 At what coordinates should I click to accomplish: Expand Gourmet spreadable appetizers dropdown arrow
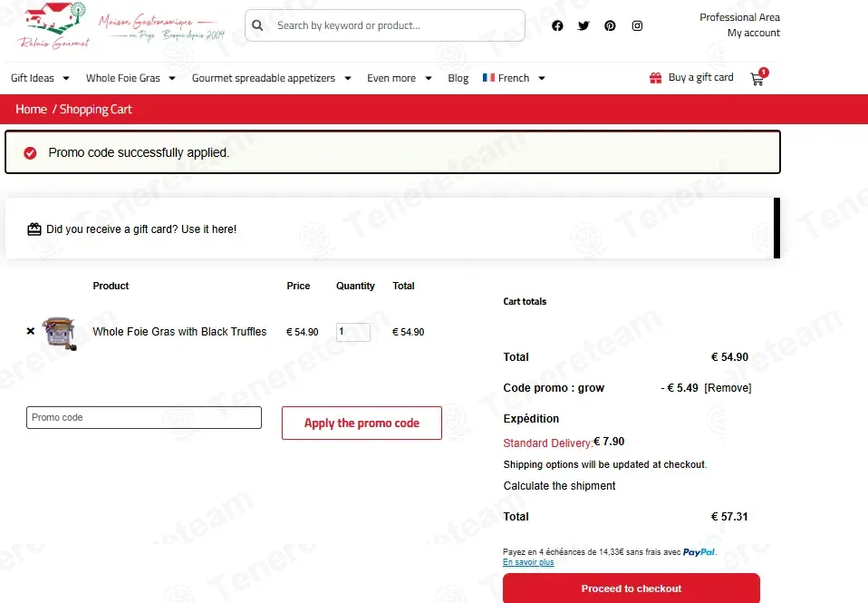(348, 78)
